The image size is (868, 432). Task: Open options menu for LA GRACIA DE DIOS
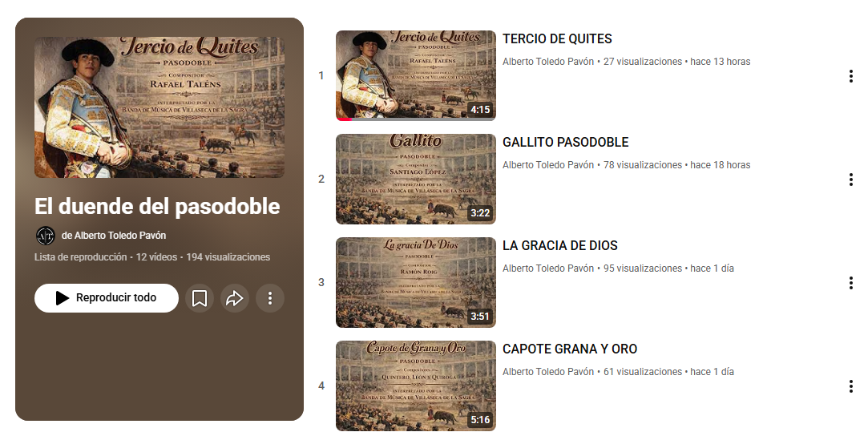click(851, 282)
